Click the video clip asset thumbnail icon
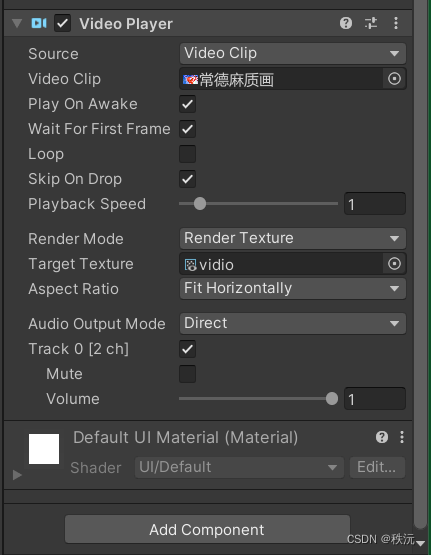 click(190, 79)
